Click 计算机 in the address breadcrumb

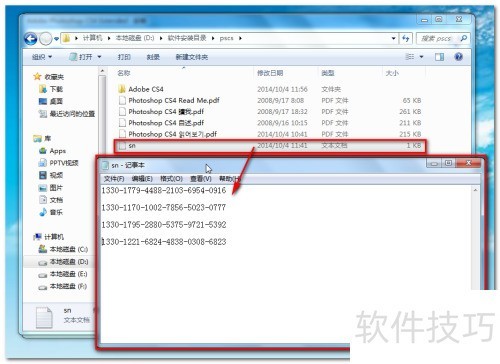(92, 38)
